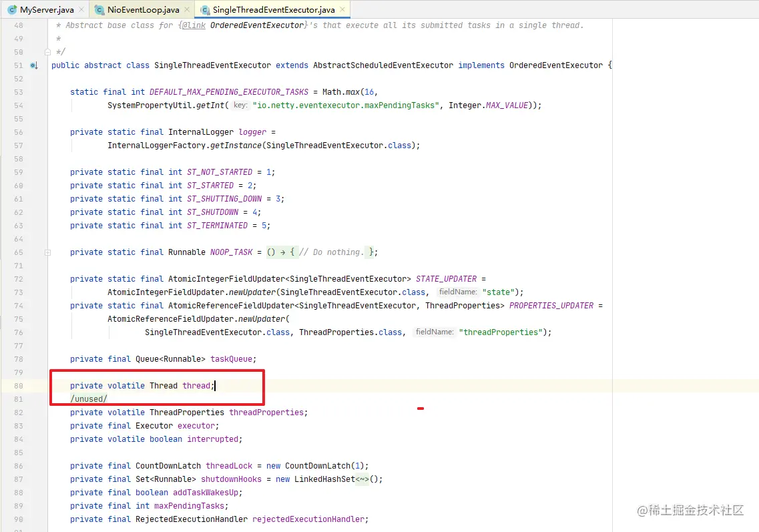Select the SingleThreadEventExecutor.java tab
Screen dimensions: 759x532
(x=274, y=10)
